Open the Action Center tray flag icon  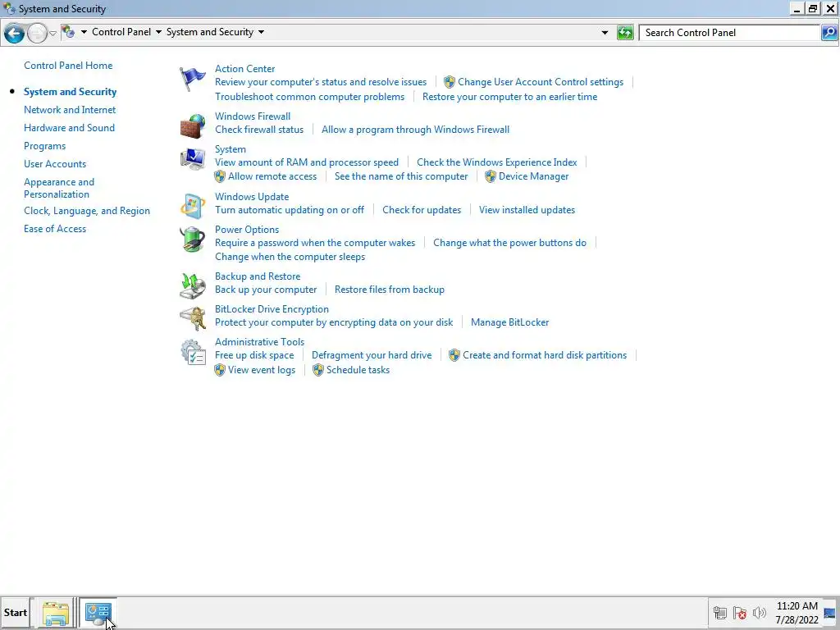pos(740,613)
